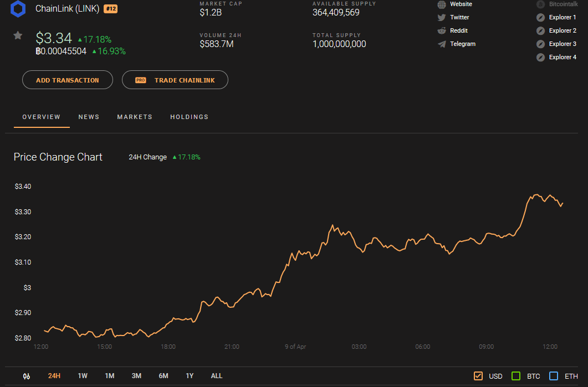Image resolution: width=588 pixels, height=387 pixels.
Task: Open the Twitter link
Action: (459, 17)
